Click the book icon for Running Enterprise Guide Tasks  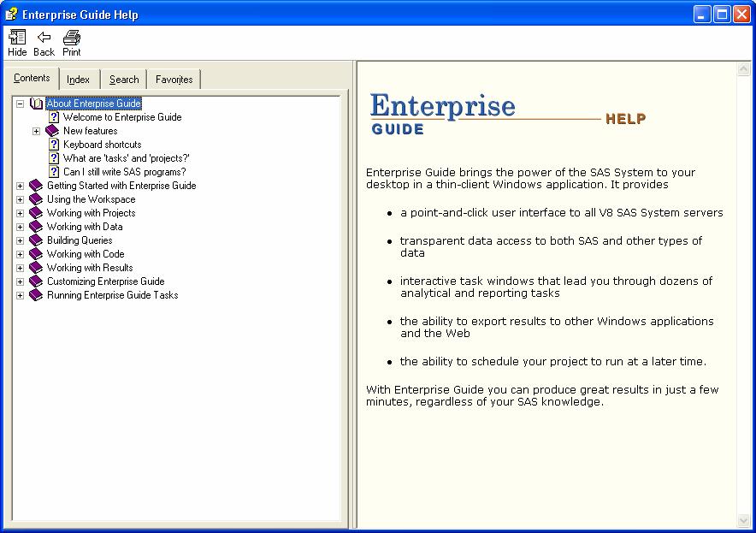pyautogui.click(x=36, y=295)
